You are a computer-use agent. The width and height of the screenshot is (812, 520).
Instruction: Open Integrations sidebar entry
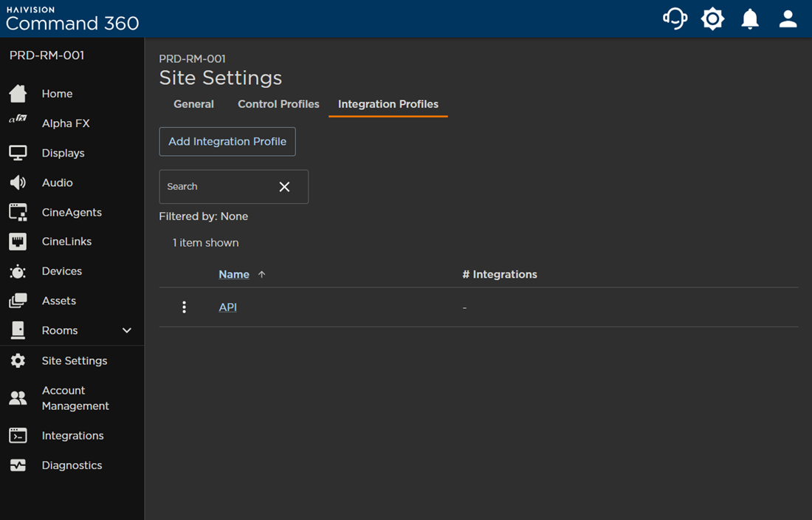point(72,436)
